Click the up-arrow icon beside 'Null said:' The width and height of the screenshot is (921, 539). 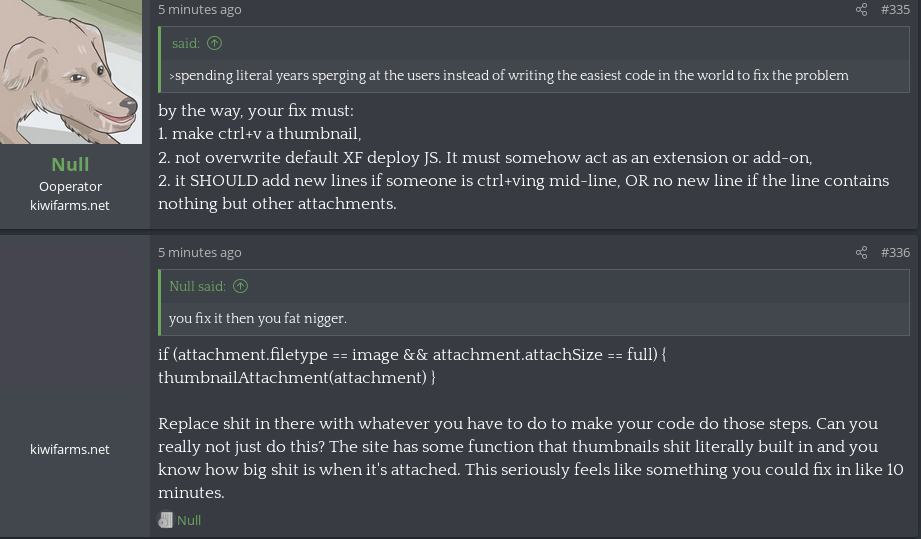(240, 286)
